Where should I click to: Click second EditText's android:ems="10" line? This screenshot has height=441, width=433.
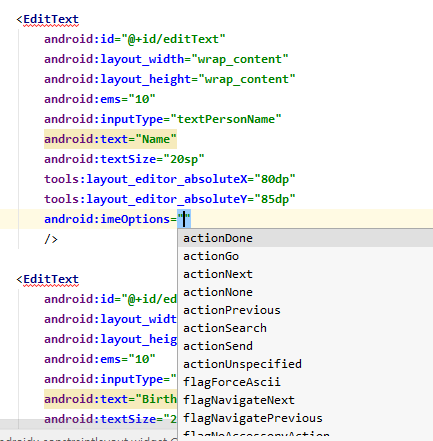click(x=100, y=359)
